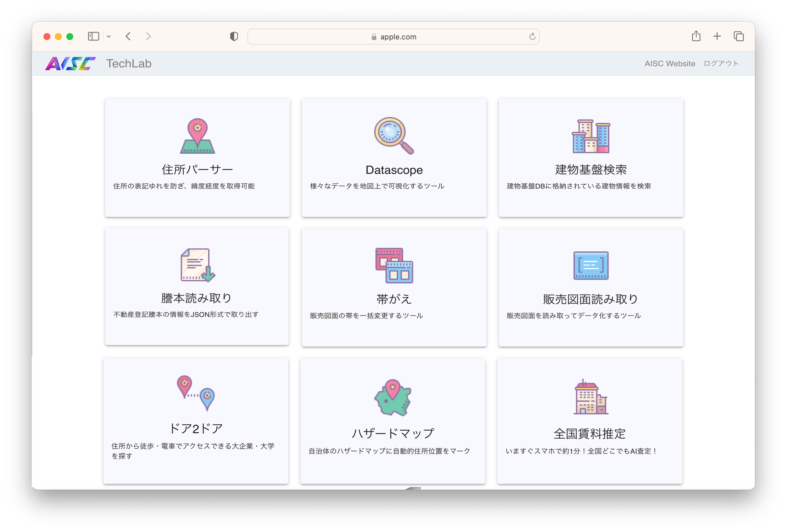Click the privacy shield icon in toolbar
This screenshot has width=787, height=532.
tap(233, 36)
